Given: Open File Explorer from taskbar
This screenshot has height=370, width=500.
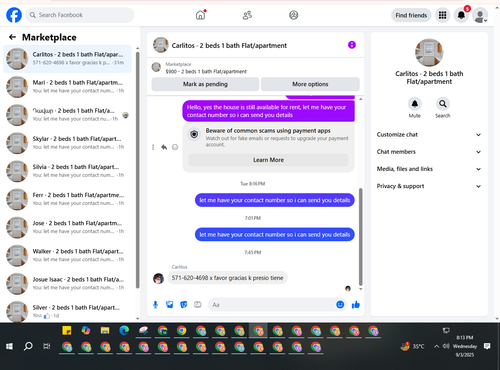Looking at the screenshot, I should pyautogui.click(x=105, y=330).
